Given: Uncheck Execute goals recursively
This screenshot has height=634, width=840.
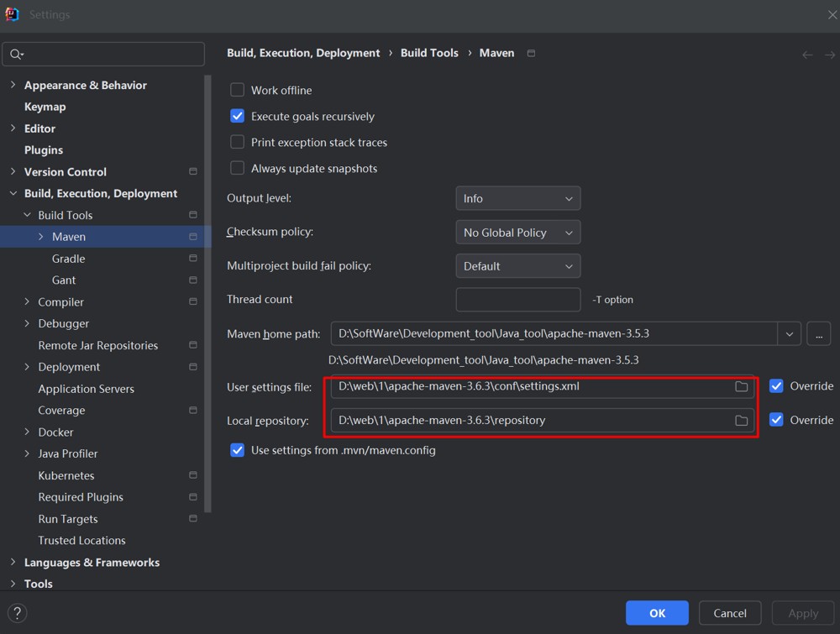Looking at the screenshot, I should click(x=237, y=116).
